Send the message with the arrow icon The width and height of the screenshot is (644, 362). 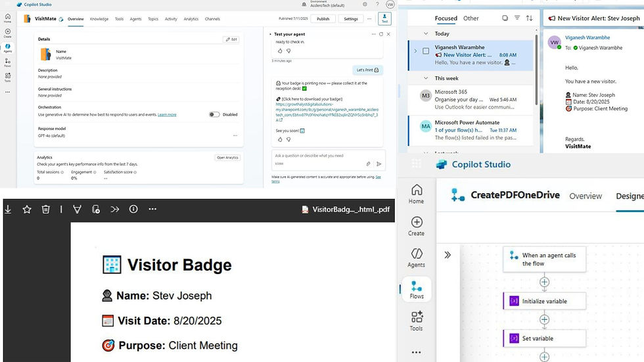pos(379,164)
